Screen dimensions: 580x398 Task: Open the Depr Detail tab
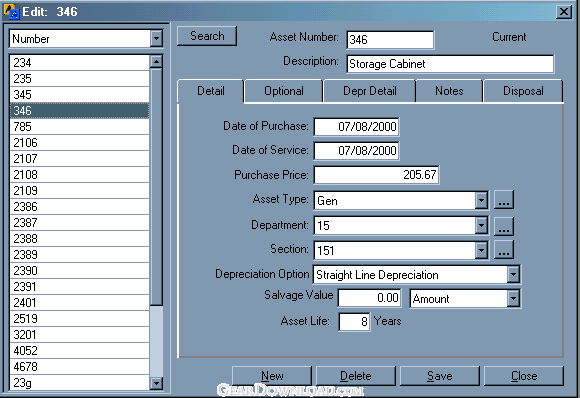click(370, 91)
